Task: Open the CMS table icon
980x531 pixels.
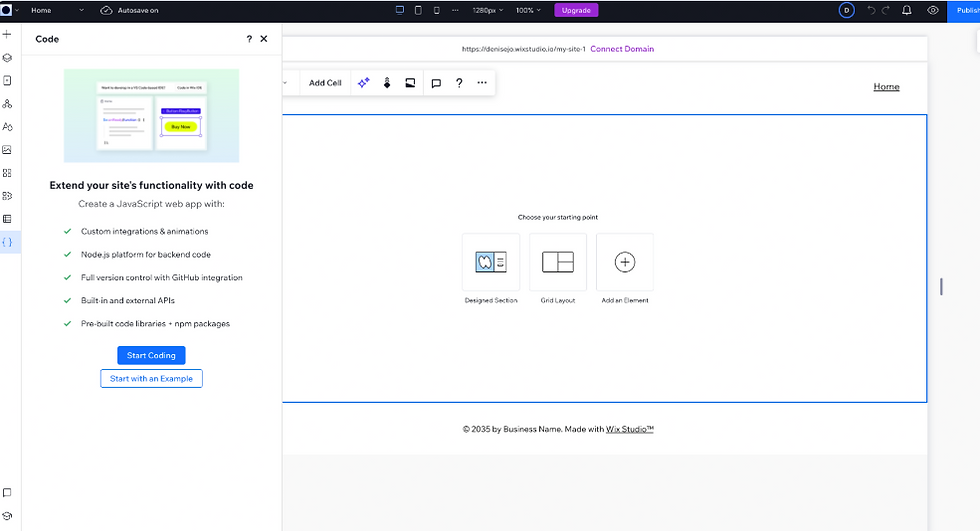Action: (7, 219)
